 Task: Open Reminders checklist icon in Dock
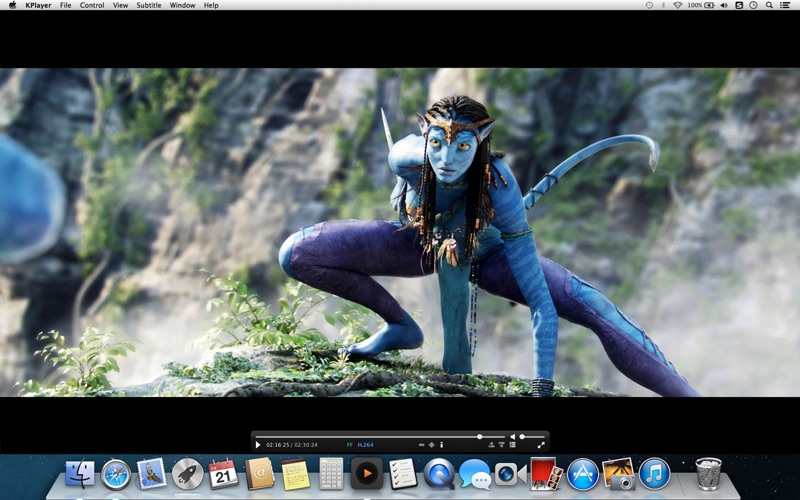[403, 473]
